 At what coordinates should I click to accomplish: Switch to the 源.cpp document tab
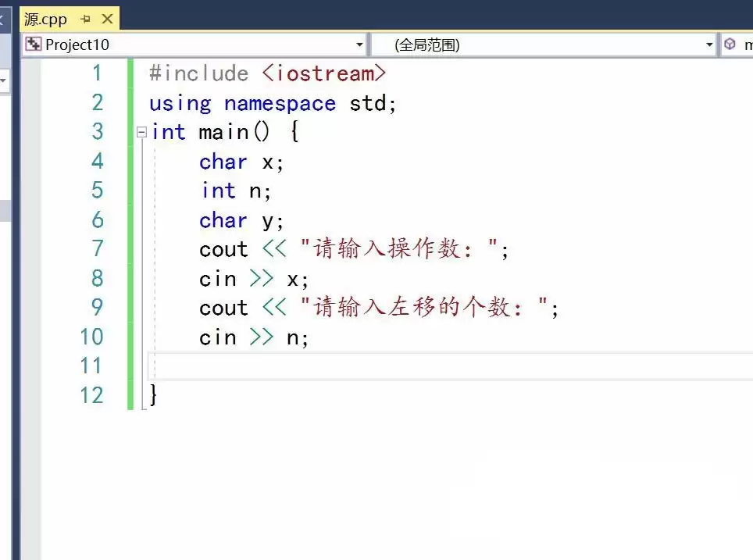(x=45, y=19)
